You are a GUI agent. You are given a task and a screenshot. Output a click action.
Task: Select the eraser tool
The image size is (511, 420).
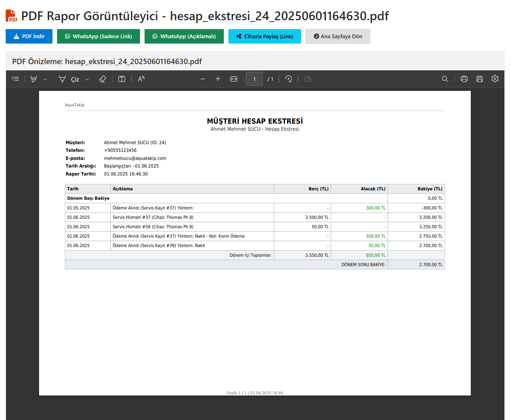(x=103, y=79)
